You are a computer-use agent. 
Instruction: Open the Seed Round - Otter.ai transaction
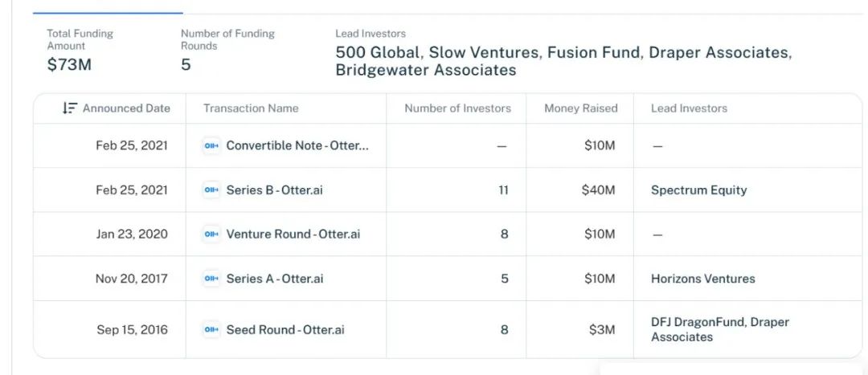(x=285, y=330)
